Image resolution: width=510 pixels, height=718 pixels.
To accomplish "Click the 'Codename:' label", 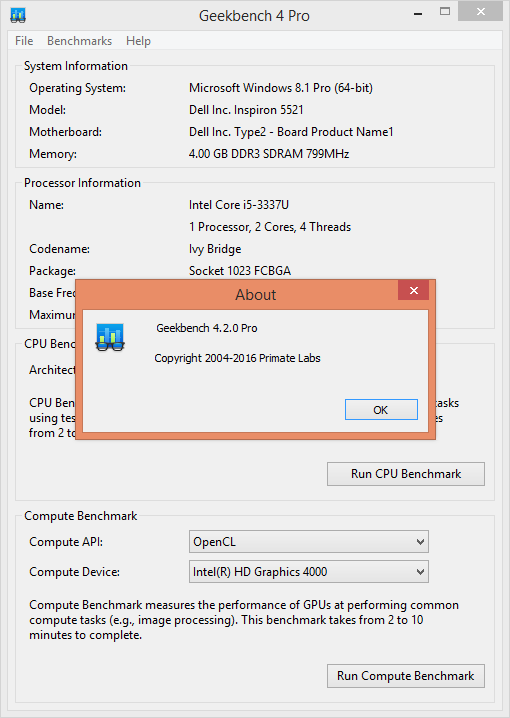I will (60, 249).
